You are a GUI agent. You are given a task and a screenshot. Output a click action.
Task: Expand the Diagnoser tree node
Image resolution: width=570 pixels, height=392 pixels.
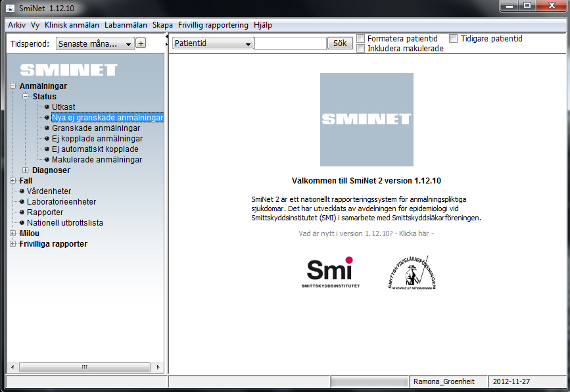26,170
